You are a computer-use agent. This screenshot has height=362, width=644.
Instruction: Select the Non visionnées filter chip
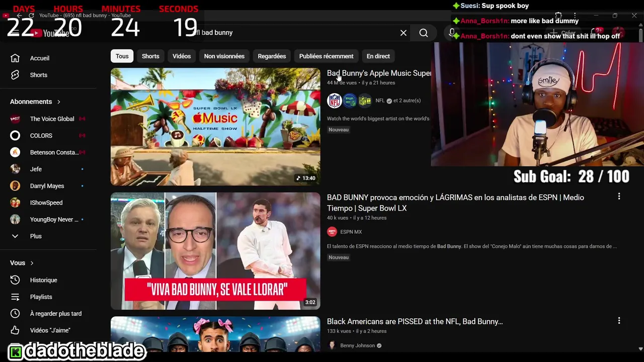pyautogui.click(x=224, y=56)
